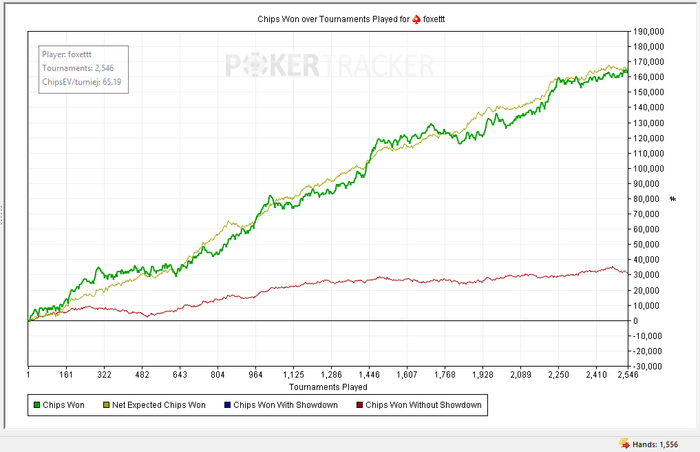Click the Player: foxettt info line
Image resolution: width=700 pixels, height=452 pixels.
tap(67, 54)
